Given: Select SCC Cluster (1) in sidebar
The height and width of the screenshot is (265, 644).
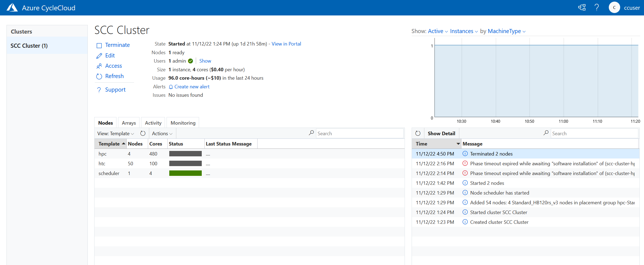Looking at the screenshot, I should 47,46.
